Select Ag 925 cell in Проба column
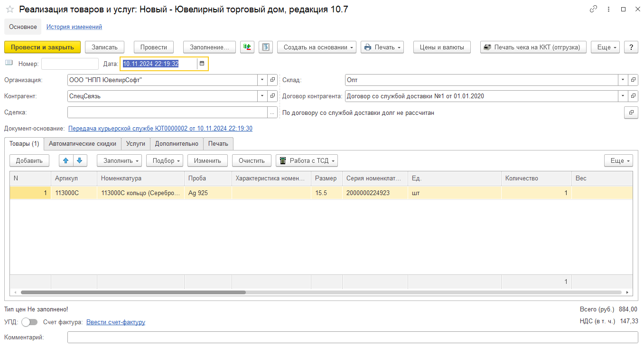Viewport: 644px width, 347px height. coord(208,193)
